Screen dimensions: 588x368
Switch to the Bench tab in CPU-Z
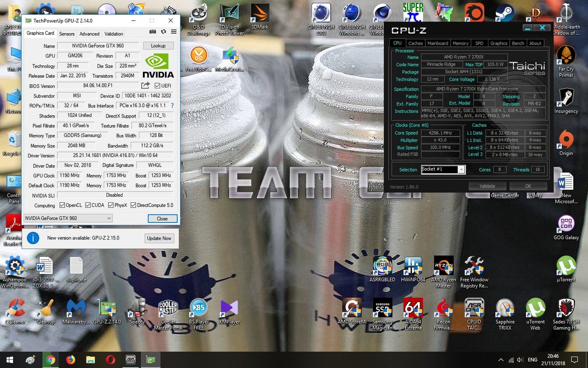[x=518, y=43]
